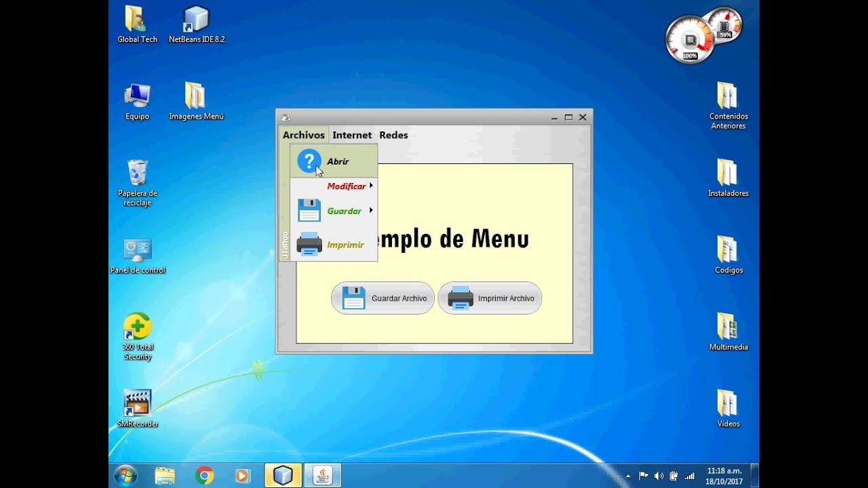Select the 360 Total Security shortcut

pos(138,337)
